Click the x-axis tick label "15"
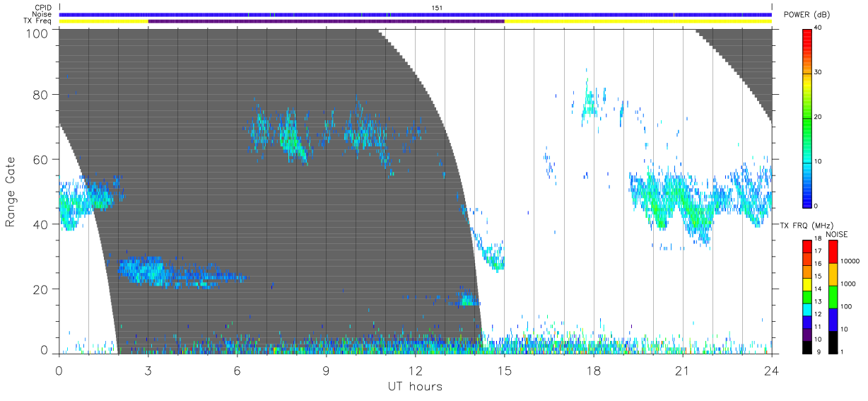Screen dimensions: 868x401 504,371
